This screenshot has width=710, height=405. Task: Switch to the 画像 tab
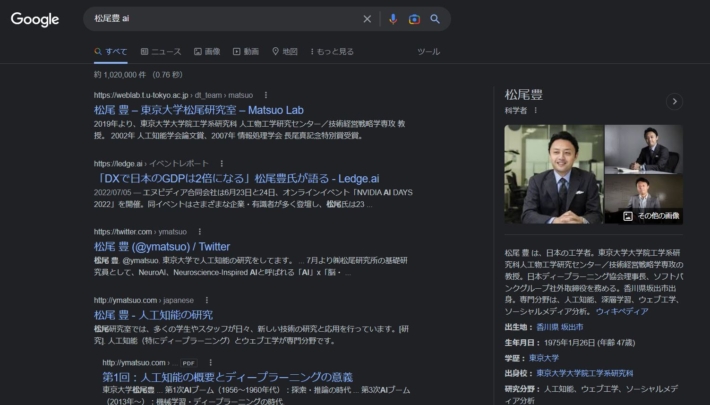pos(207,52)
